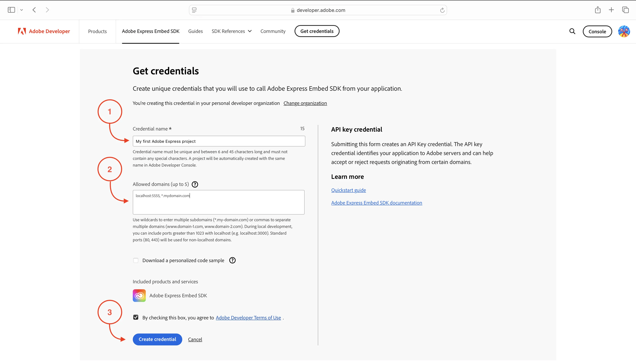
Task: Click the Get credentials page heading
Action: click(x=166, y=71)
